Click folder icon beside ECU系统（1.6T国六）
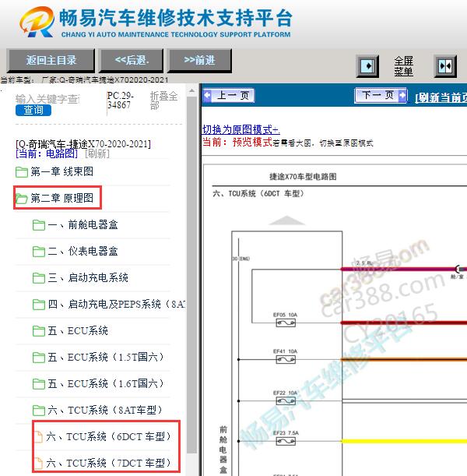This screenshot has width=467, height=476. [39, 384]
